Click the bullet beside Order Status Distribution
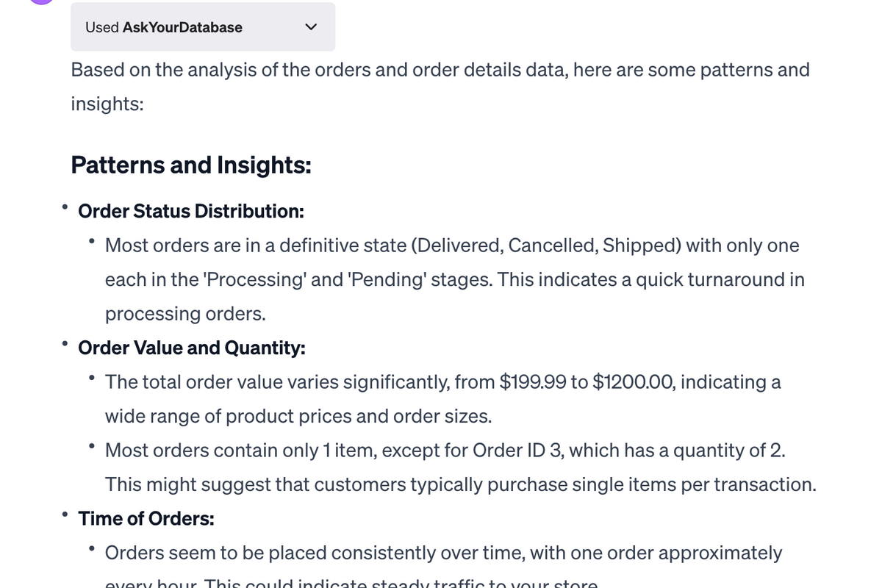The width and height of the screenshot is (882, 588). tap(65, 207)
